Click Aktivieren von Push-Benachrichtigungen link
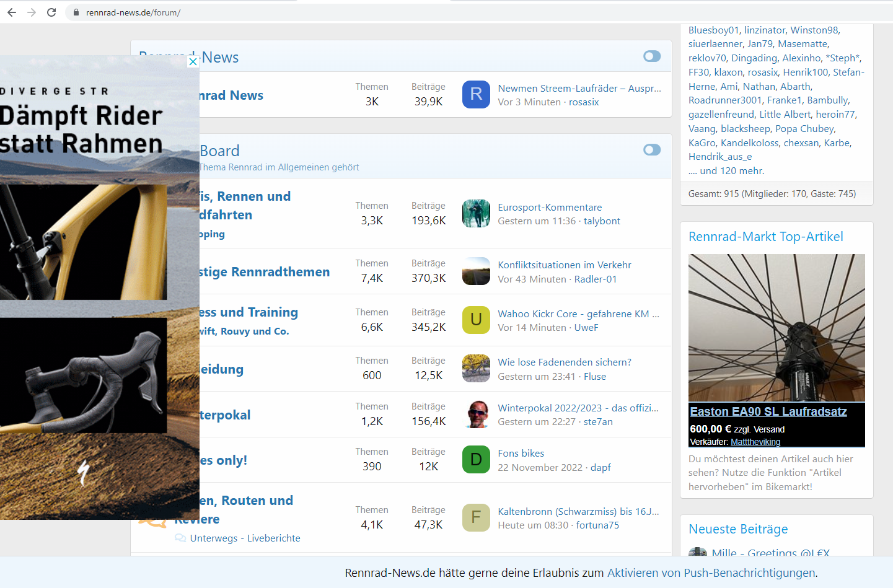Viewport: 893px width, 588px height. [711, 573]
